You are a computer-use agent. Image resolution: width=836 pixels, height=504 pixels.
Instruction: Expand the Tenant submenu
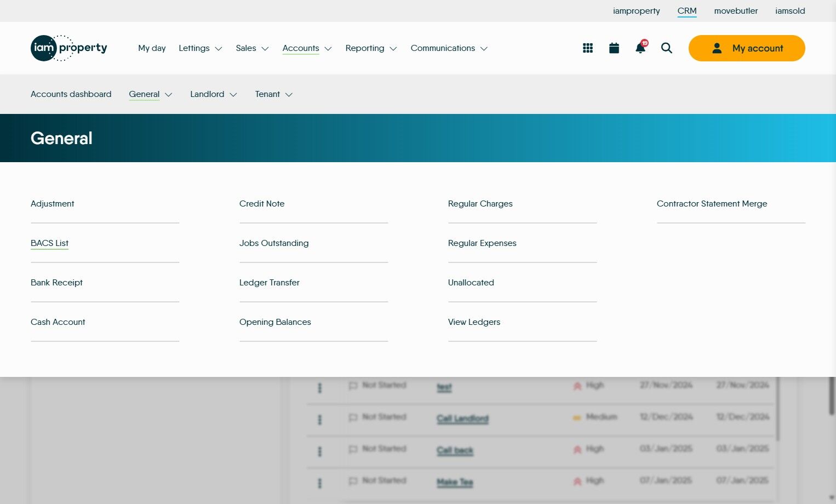coord(274,94)
